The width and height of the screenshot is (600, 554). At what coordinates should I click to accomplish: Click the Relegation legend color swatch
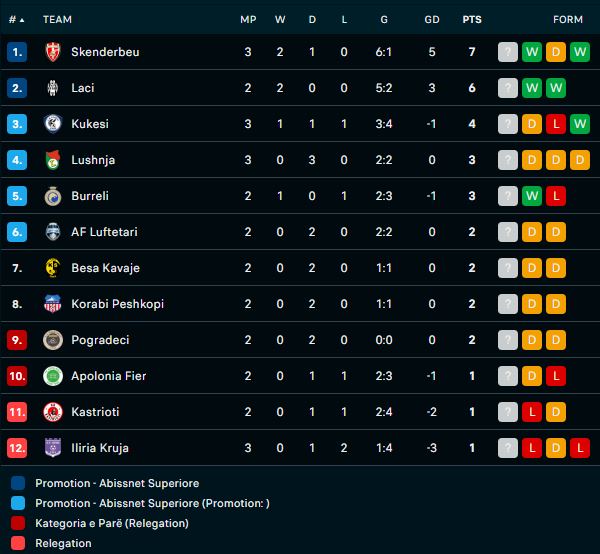(20, 543)
